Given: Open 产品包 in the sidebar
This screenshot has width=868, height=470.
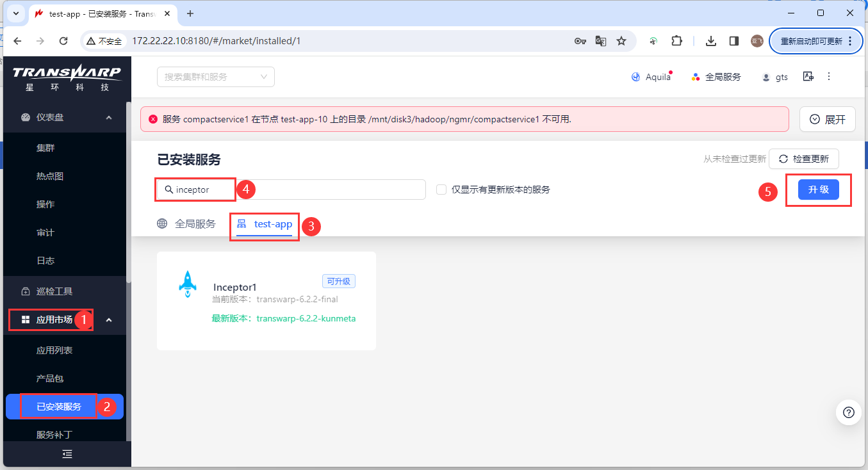Looking at the screenshot, I should pyautogui.click(x=50, y=378).
